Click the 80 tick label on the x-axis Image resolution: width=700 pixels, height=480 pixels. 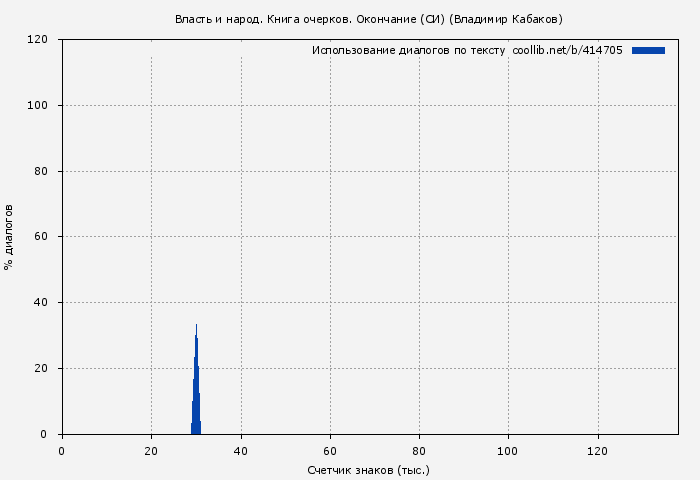point(419,451)
